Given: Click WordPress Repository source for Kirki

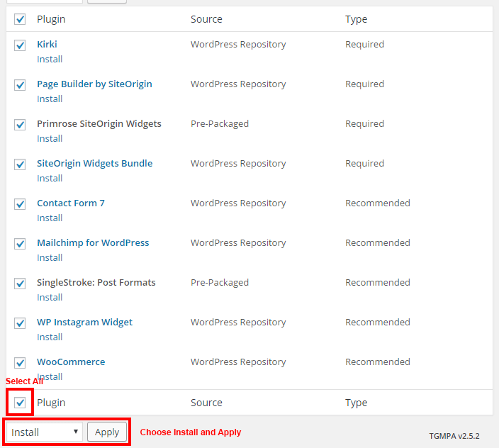Looking at the screenshot, I should (x=238, y=45).
